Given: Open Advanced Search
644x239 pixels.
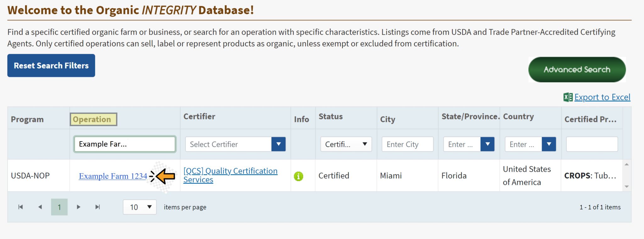Looking at the screenshot, I should point(577,69).
